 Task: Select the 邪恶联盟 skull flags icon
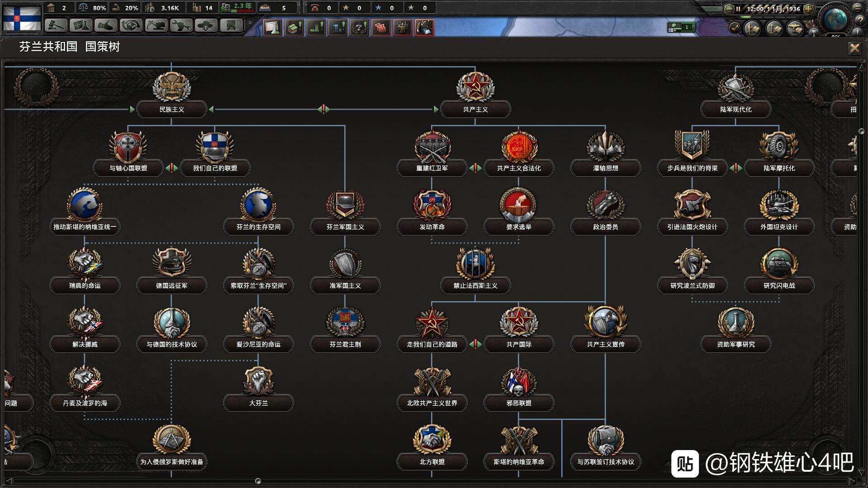point(519,381)
